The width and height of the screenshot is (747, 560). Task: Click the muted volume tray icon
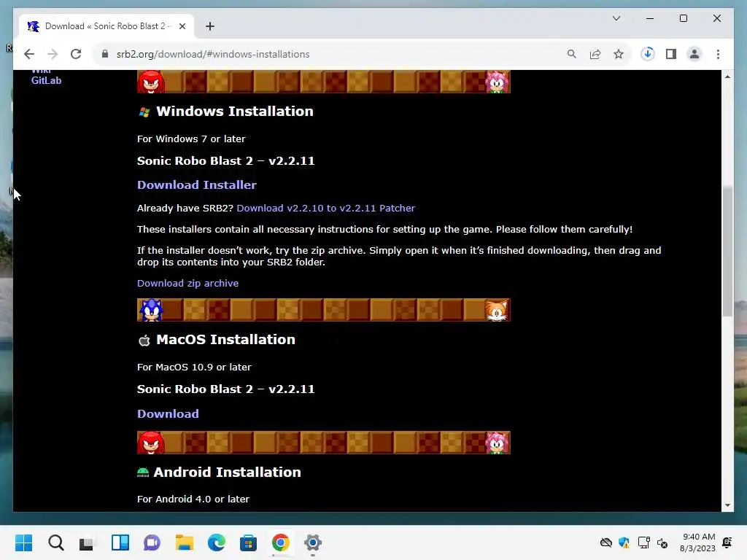[662, 542]
